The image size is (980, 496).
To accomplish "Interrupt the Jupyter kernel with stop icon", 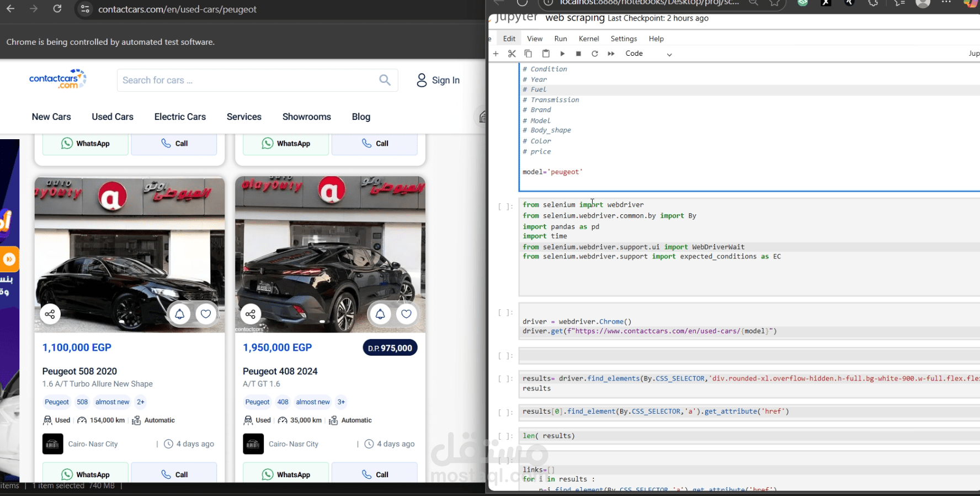I will click(578, 54).
